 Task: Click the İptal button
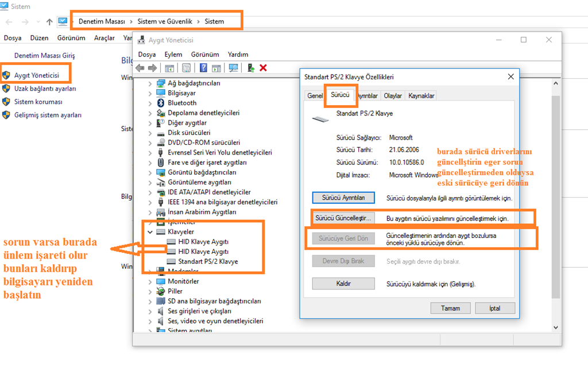tap(494, 308)
